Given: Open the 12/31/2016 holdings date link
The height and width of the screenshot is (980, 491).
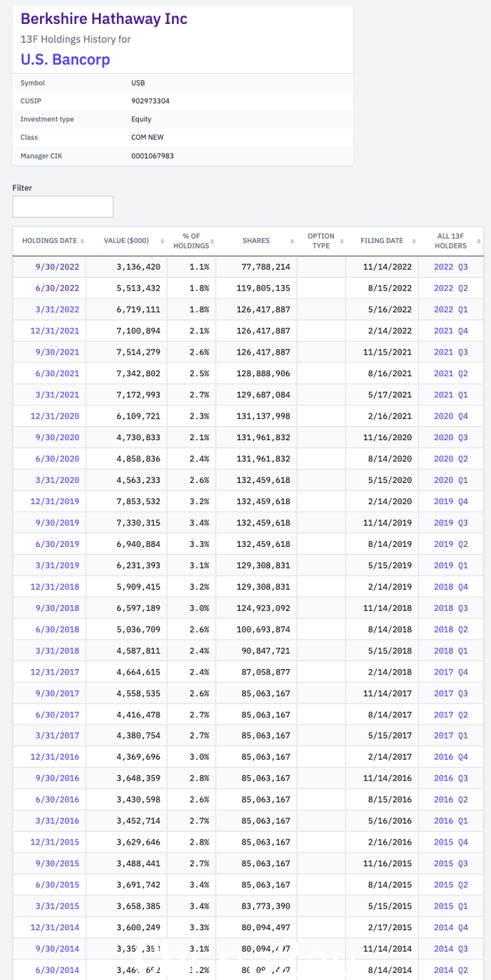Looking at the screenshot, I should point(55,757).
